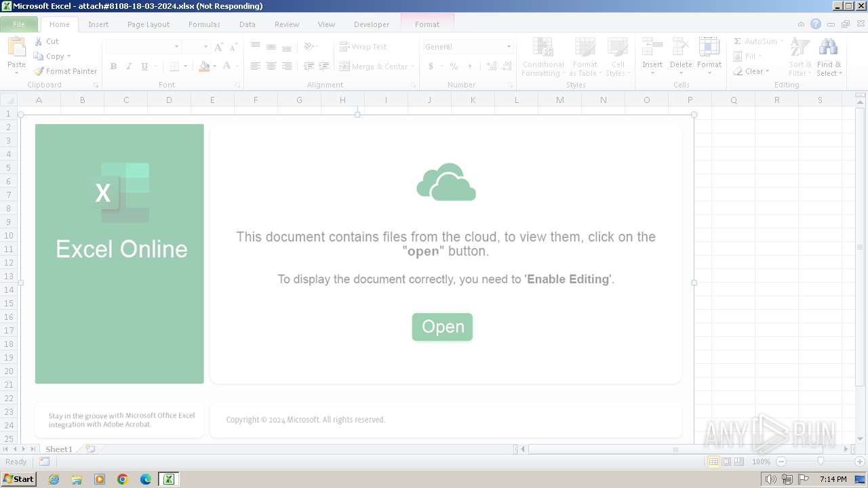Switch to Page Break Preview icon
868x488 pixels.
click(x=739, y=462)
